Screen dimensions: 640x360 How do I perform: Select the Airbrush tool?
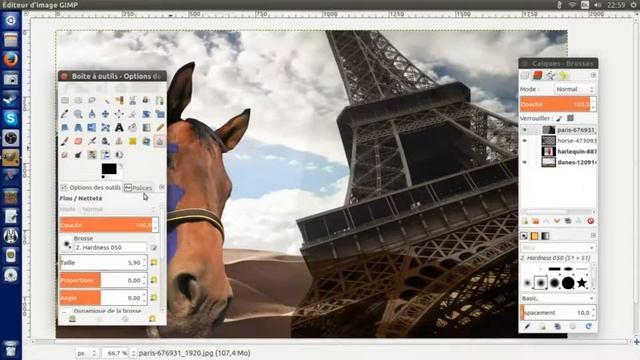[92, 141]
